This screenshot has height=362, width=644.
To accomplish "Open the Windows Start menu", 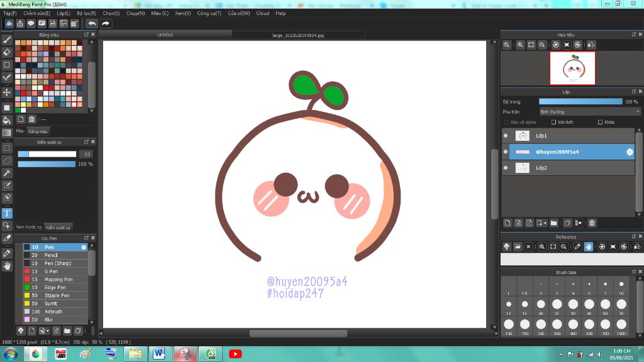I will click(x=10, y=354).
